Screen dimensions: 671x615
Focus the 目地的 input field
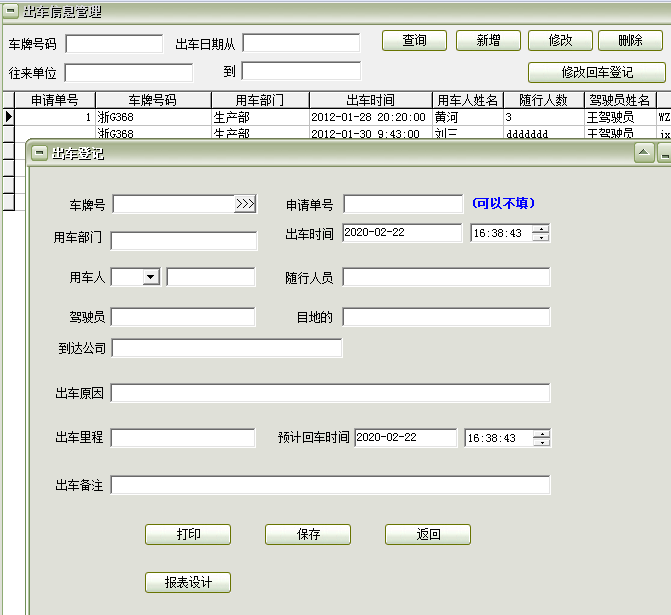(x=446, y=317)
